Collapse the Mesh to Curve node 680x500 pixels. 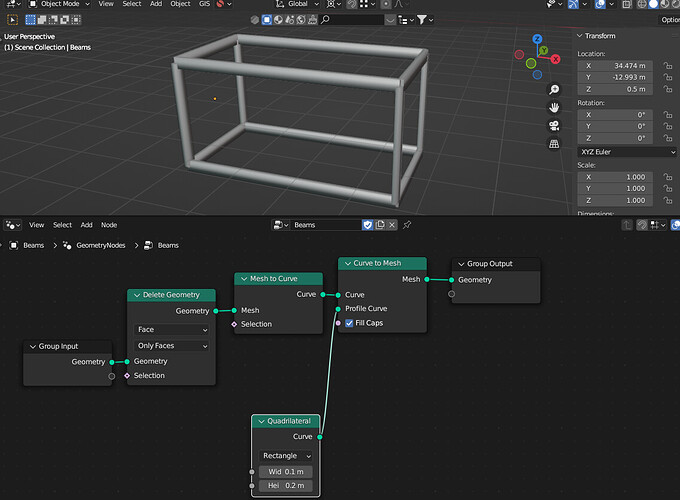pyautogui.click(x=244, y=279)
